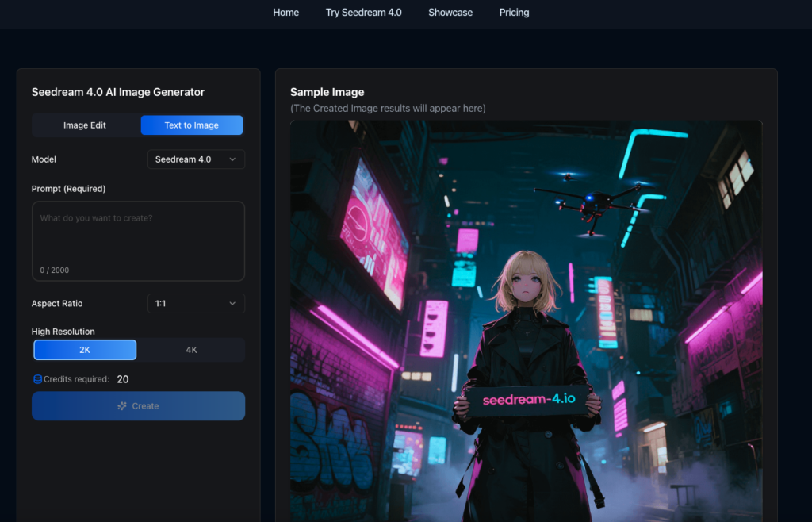Click the chevron arrow in the Aspect Ratio selector
This screenshot has width=812, height=522.
click(232, 304)
